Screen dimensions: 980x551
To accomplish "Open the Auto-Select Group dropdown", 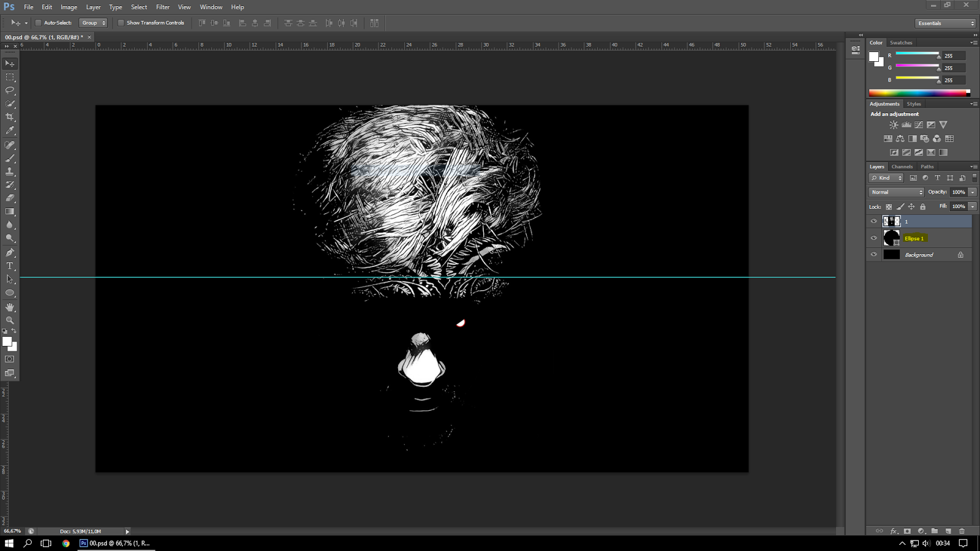I will click(93, 23).
